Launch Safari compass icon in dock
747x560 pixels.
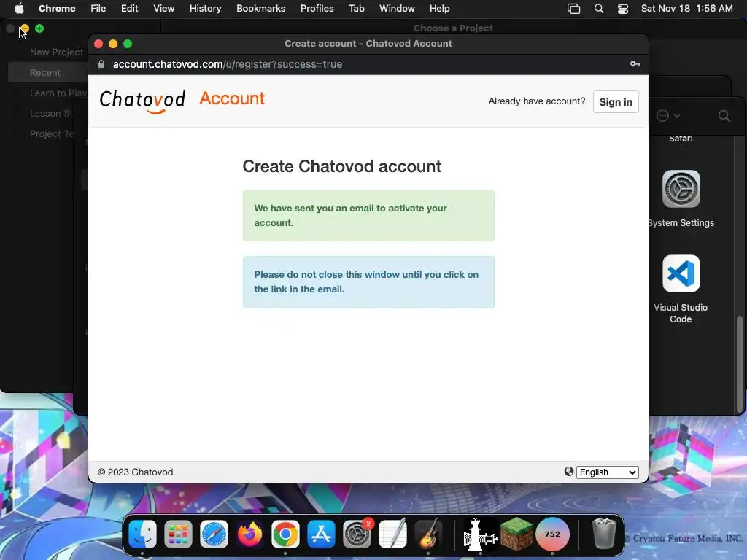click(x=214, y=534)
